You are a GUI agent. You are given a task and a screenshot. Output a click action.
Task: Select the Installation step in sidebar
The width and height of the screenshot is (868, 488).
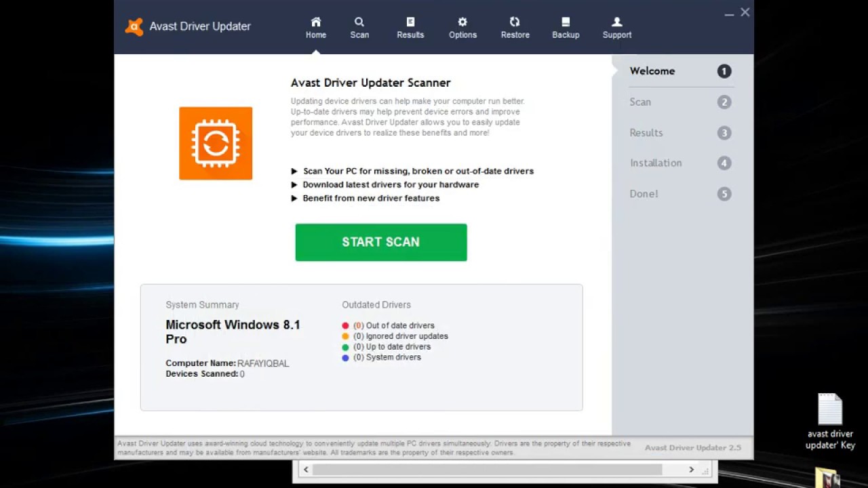[x=680, y=163]
